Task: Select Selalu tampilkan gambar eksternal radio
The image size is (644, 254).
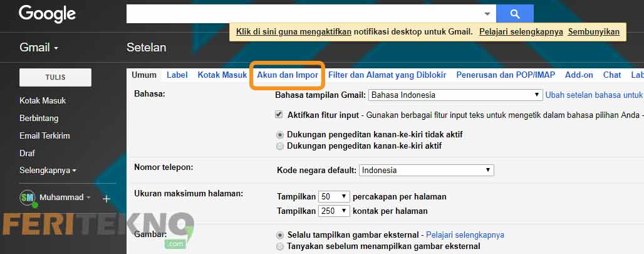Action: [x=280, y=235]
